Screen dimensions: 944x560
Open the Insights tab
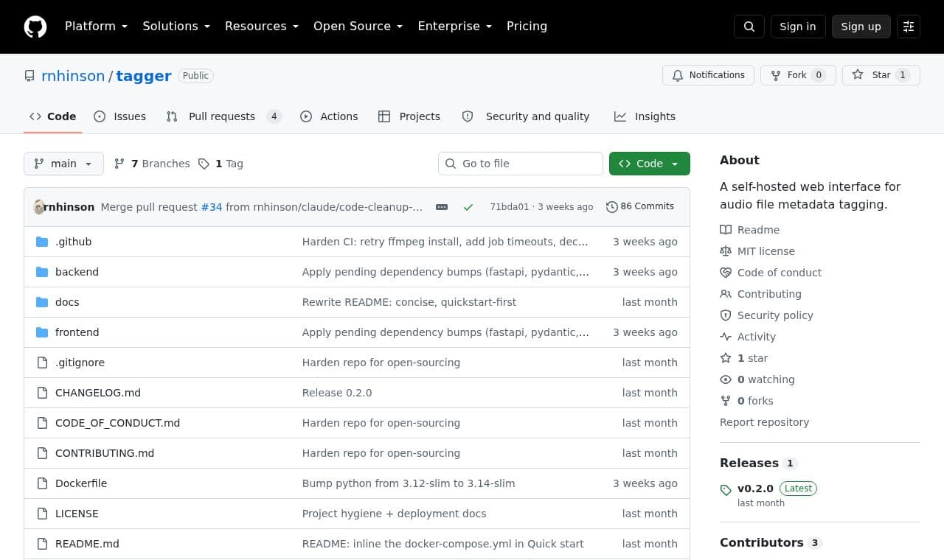[645, 116]
